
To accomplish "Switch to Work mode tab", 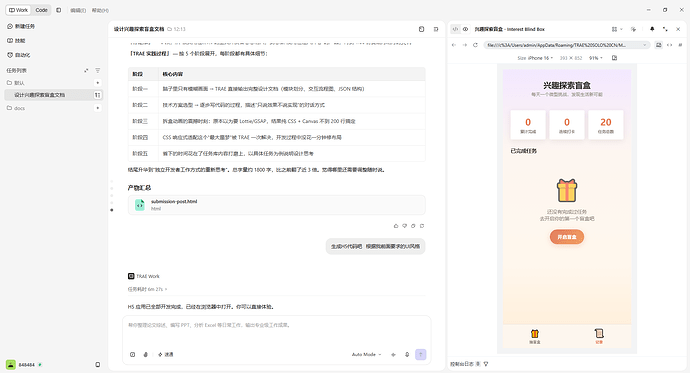I will coord(18,10).
